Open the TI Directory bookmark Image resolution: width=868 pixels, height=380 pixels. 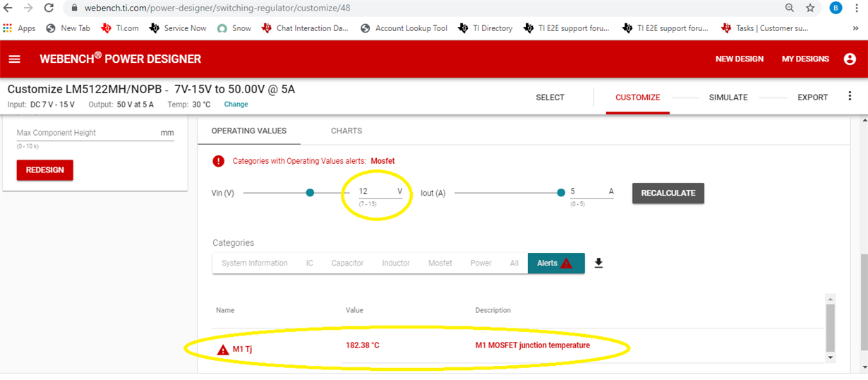tap(486, 28)
